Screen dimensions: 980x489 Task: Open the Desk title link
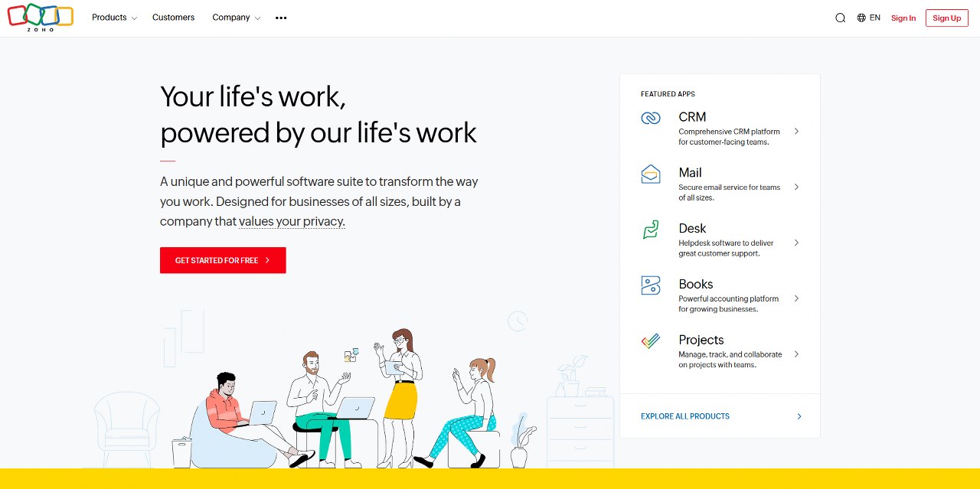[692, 229]
